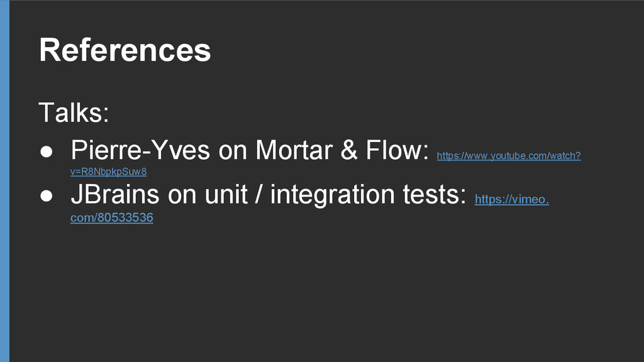Screen dimensions: 644x362
Task: Open the YouTube watch link
Action: point(508,155)
